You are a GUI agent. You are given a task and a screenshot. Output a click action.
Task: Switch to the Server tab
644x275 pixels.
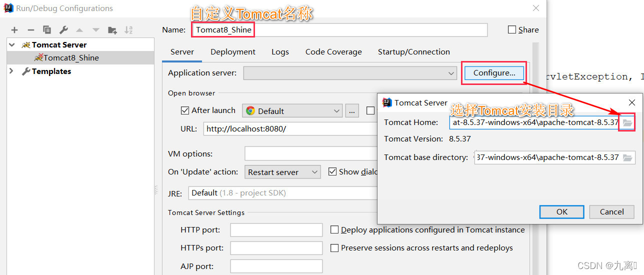tap(182, 52)
